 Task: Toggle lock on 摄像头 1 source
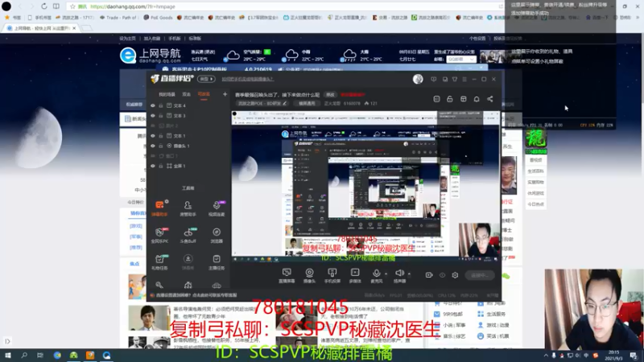pyautogui.click(x=161, y=146)
